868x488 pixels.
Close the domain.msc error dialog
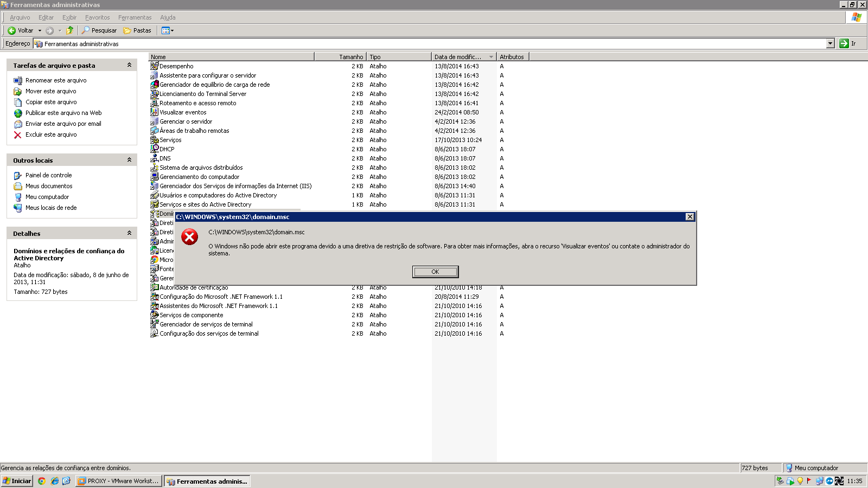tap(690, 217)
